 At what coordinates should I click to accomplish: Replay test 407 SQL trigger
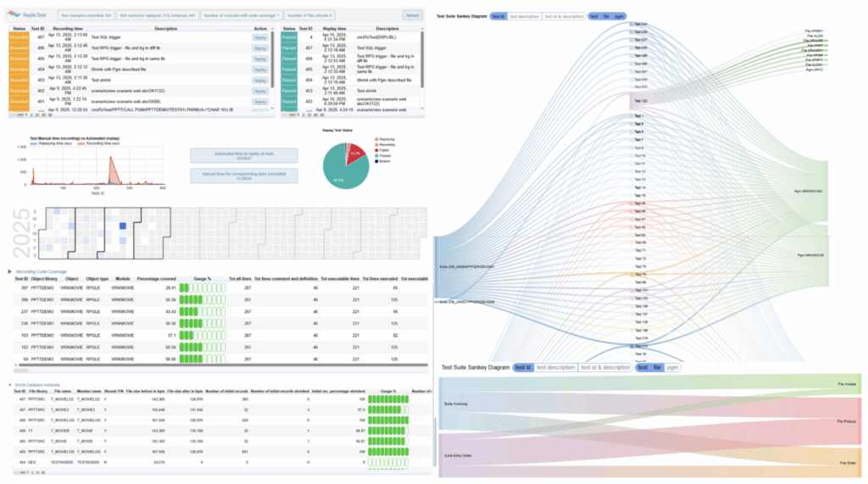(260, 37)
